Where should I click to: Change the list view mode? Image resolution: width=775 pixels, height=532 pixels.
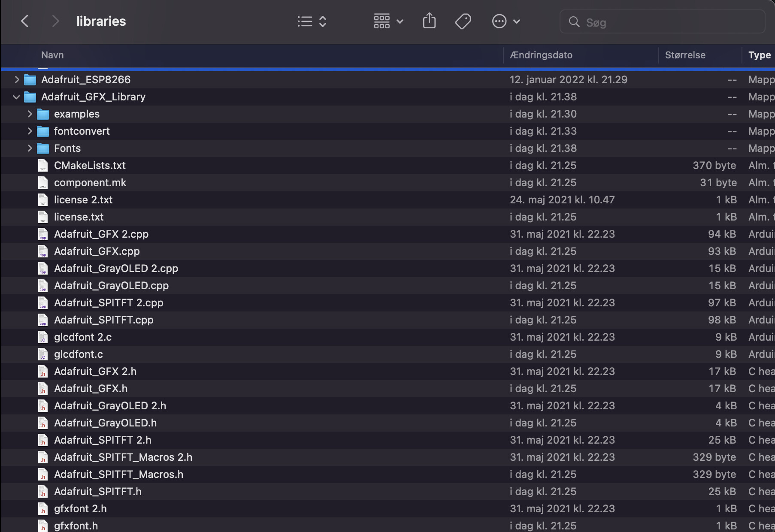coord(312,21)
